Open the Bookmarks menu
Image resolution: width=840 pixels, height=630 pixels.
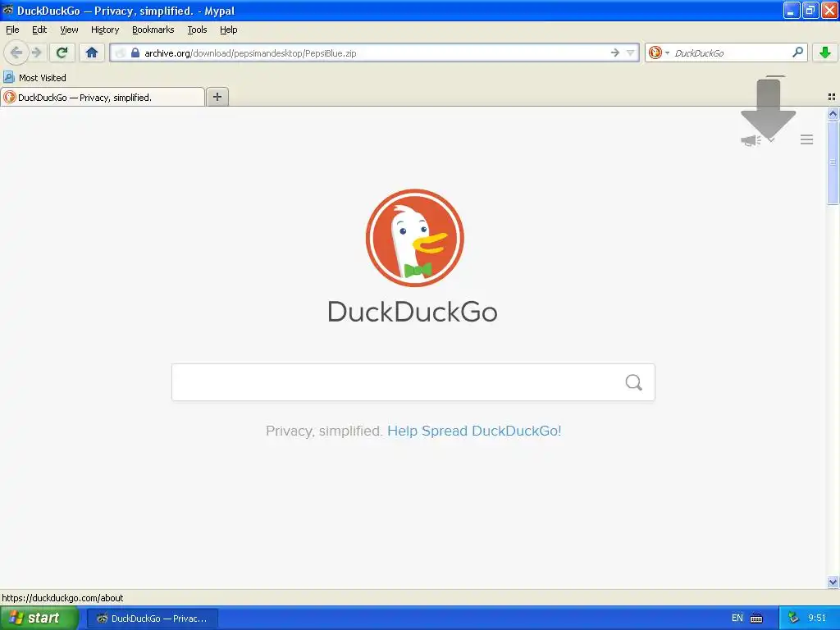tap(153, 30)
